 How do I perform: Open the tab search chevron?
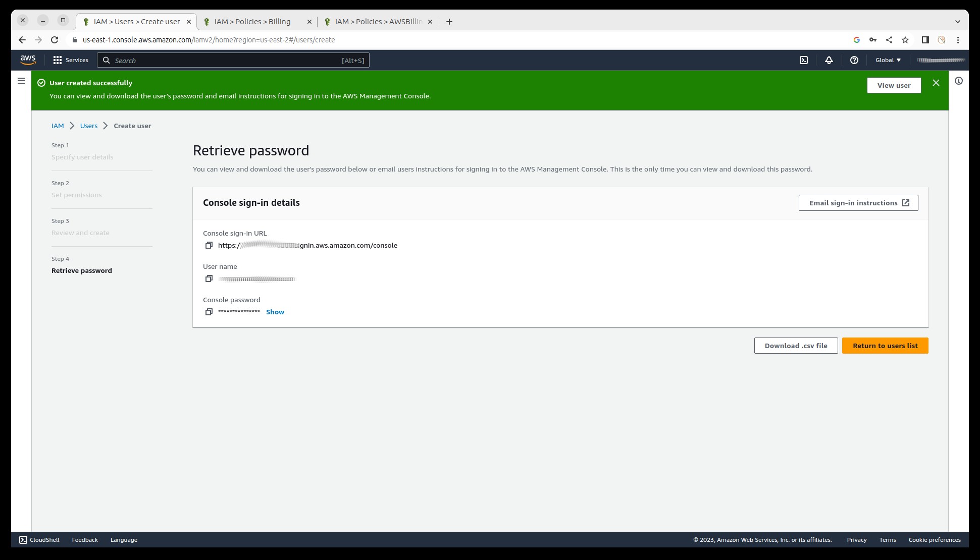[958, 22]
